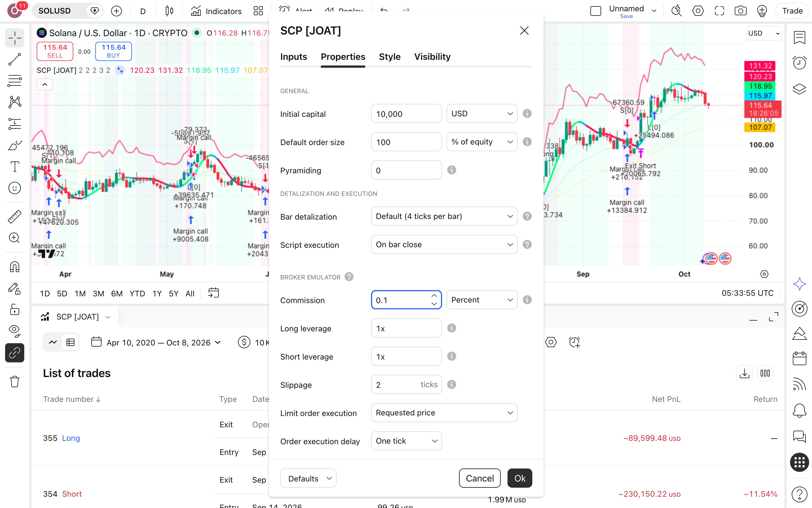
Task: Open the economic calendar icon
Action: pyautogui.click(x=799, y=358)
